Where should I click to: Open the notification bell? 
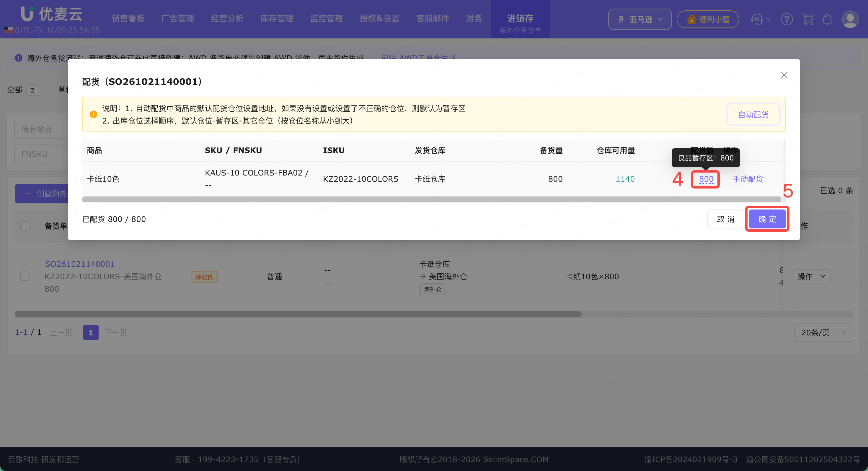pos(827,19)
